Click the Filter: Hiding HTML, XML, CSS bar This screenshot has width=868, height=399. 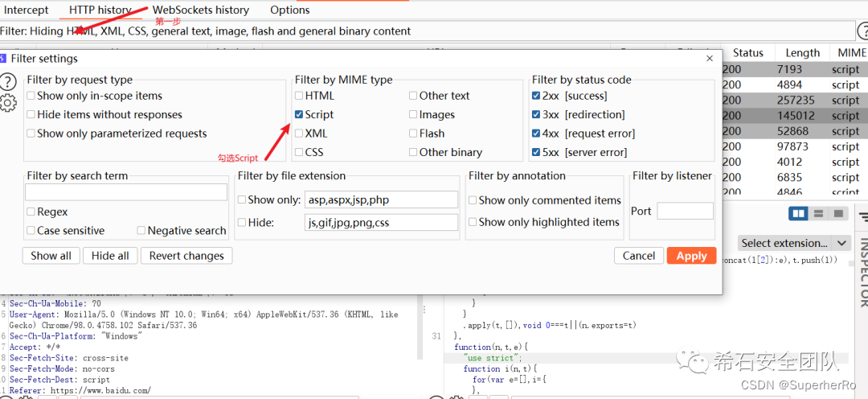(x=426, y=31)
